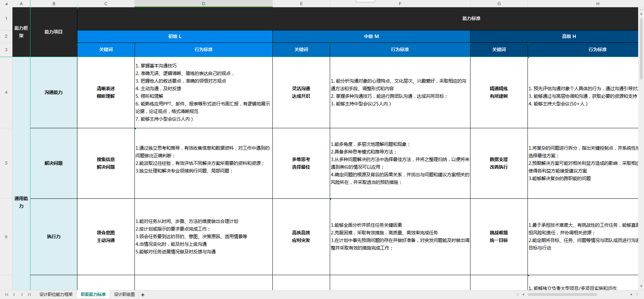Click the scroll-down arrow on vertical scrollbar
This screenshot has height=299, width=644.
click(641, 286)
